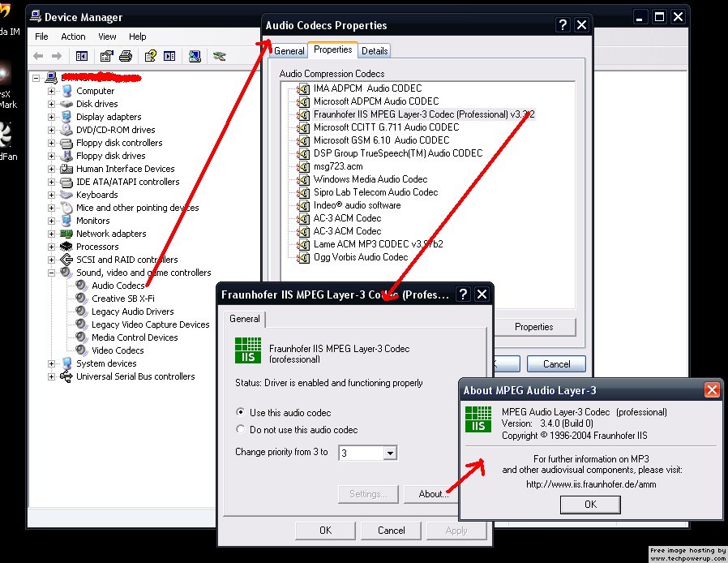Click the Print toolbar icon in Device Manager

point(126,56)
